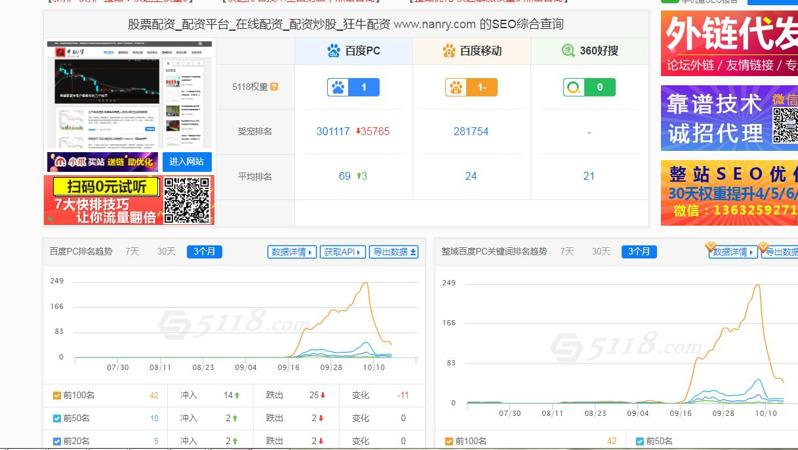
Task: Toggle 前100名 checkbox under 整域百度PC关键词排名趋势
Action: coord(449,441)
